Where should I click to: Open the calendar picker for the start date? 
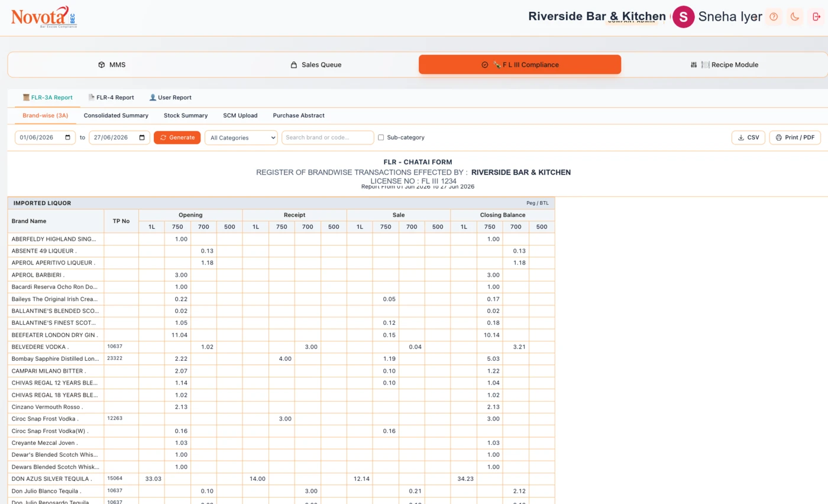tap(68, 138)
